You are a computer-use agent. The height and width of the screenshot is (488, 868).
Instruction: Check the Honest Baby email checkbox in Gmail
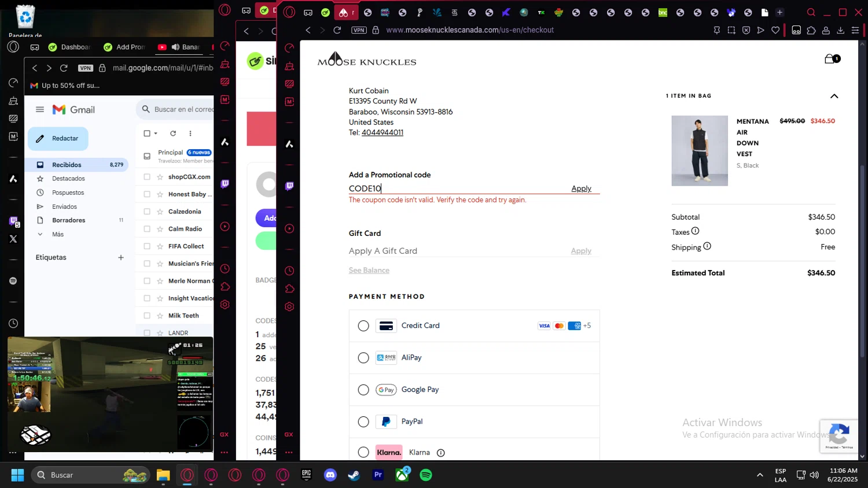(x=147, y=194)
